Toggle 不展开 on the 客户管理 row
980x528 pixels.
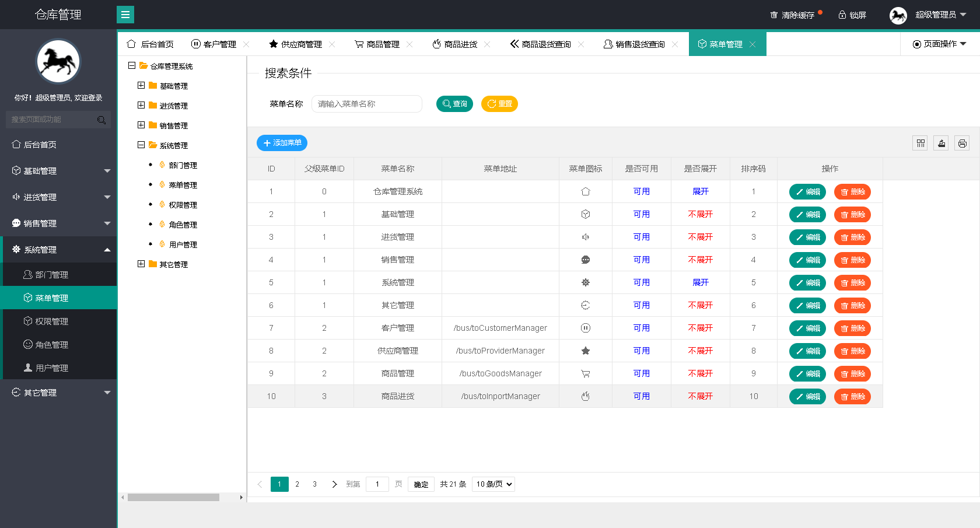700,328
